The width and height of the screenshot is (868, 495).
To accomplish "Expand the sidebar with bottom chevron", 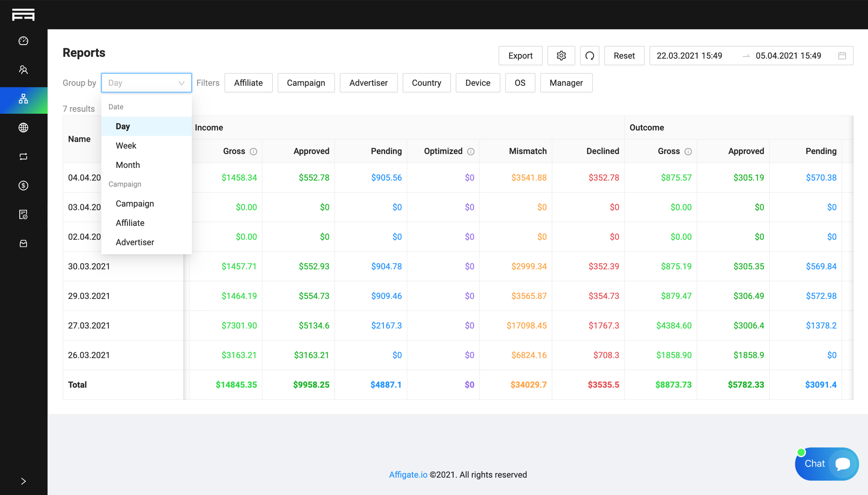I will (23, 481).
